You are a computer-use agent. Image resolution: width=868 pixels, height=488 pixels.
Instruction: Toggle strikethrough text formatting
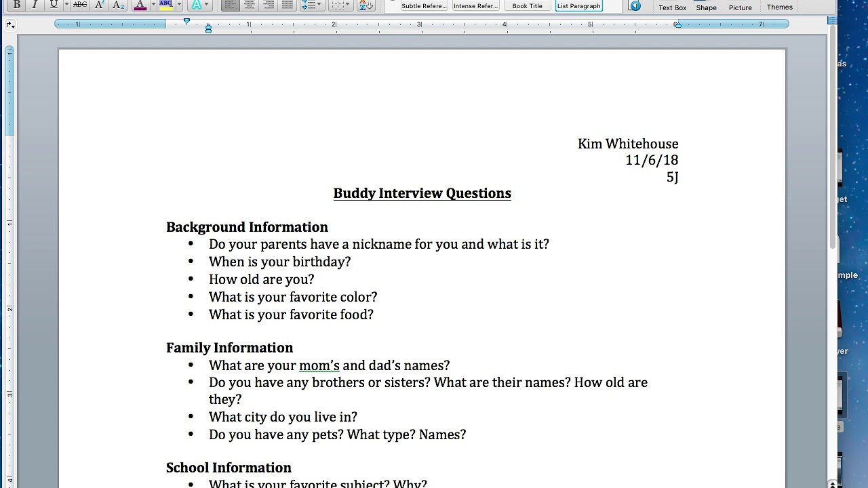[80, 5]
